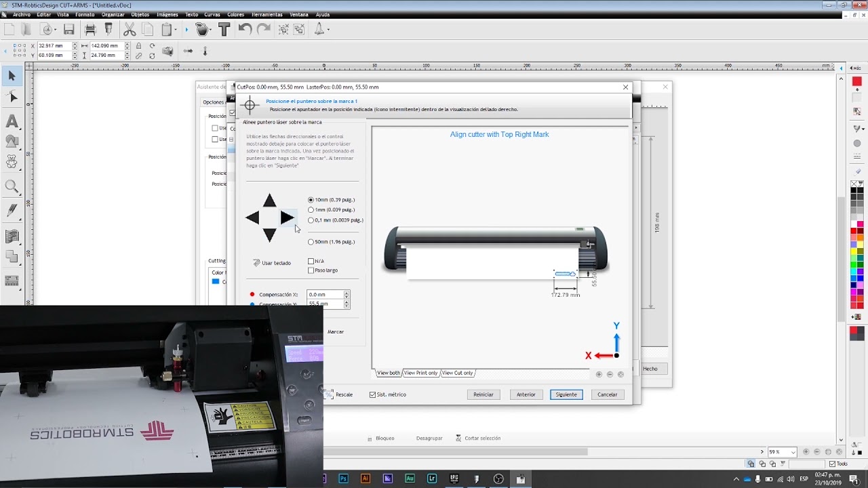Screen dimensions: 868x488
Task: Select the 1mm (0.039 pulg.) step option
Action: (x=331, y=209)
